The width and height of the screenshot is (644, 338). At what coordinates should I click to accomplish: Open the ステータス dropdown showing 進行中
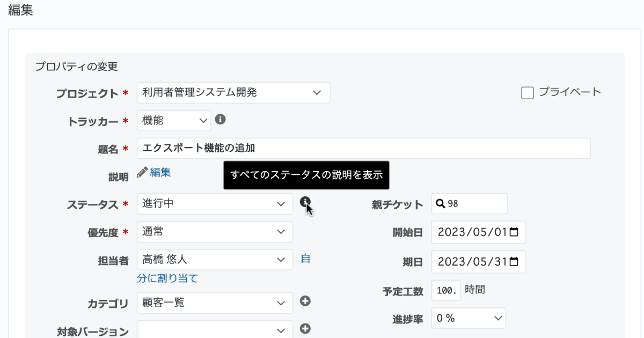215,204
